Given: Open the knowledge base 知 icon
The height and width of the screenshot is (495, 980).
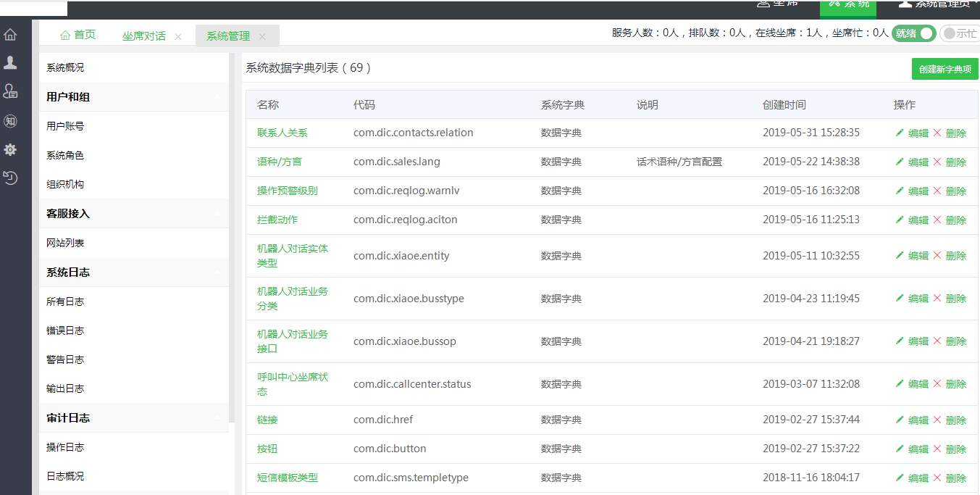Looking at the screenshot, I should tap(10, 121).
